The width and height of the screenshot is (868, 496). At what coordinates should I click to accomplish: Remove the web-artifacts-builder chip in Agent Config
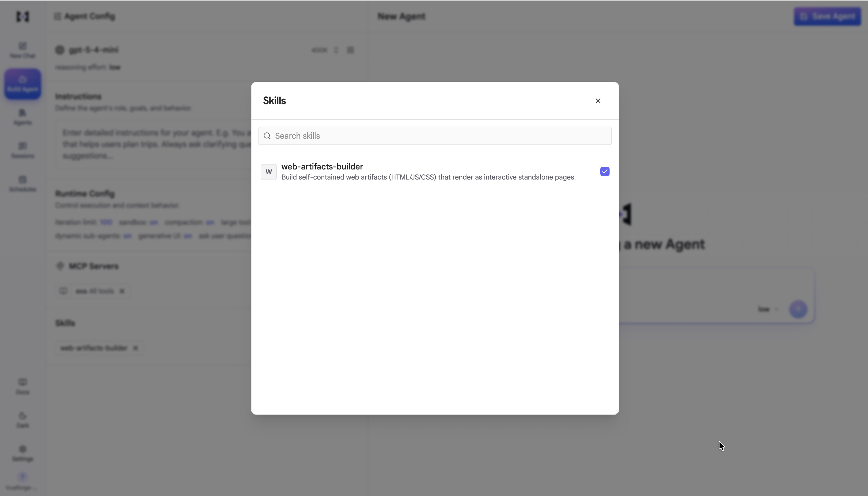point(135,348)
